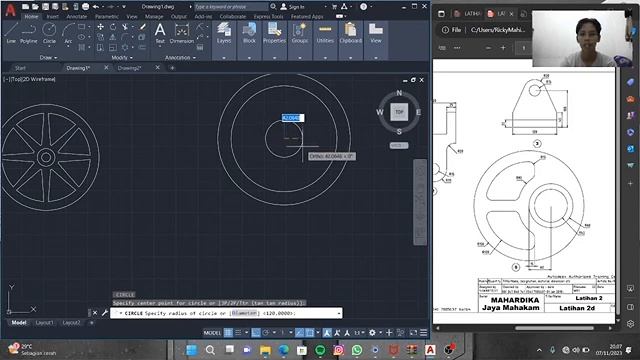The image size is (640, 360).
Task: Open the Start file tab
Action: (x=20, y=68)
